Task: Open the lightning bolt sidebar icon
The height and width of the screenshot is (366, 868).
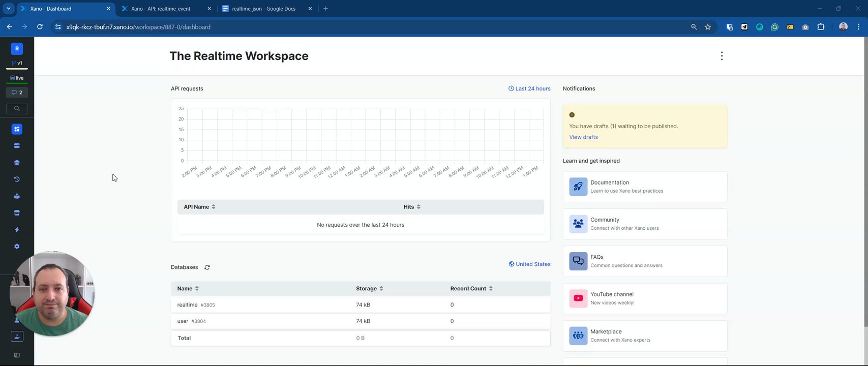Action: 17,230
